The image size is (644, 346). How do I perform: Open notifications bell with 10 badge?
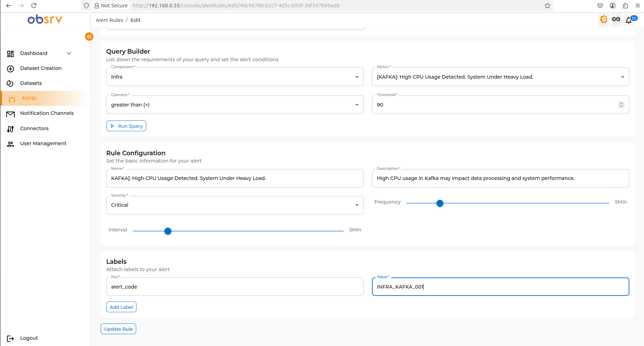pos(629,20)
